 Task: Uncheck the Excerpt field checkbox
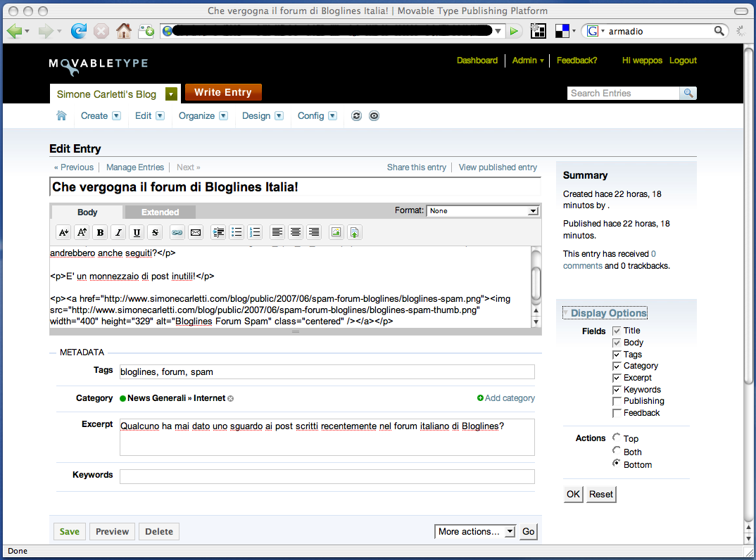[x=616, y=378]
